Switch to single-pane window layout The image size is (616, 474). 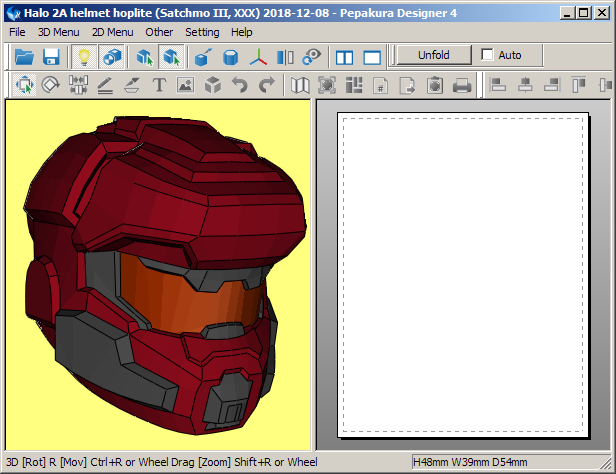tap(372, 57)
